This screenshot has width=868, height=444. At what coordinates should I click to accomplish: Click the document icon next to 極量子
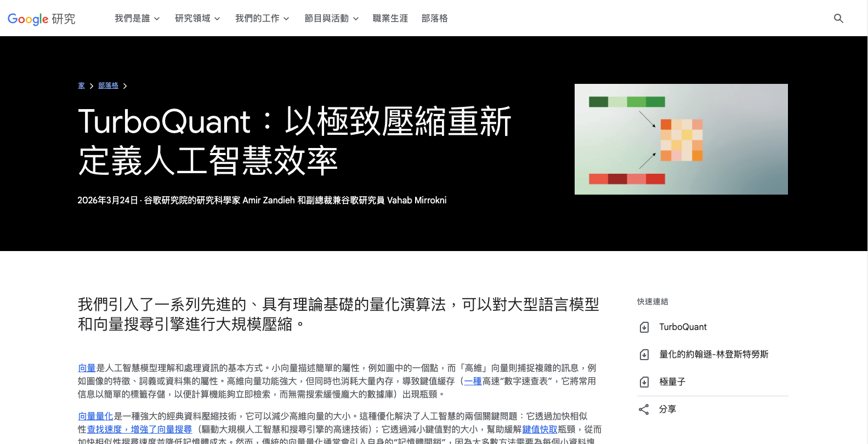(644, 382)
